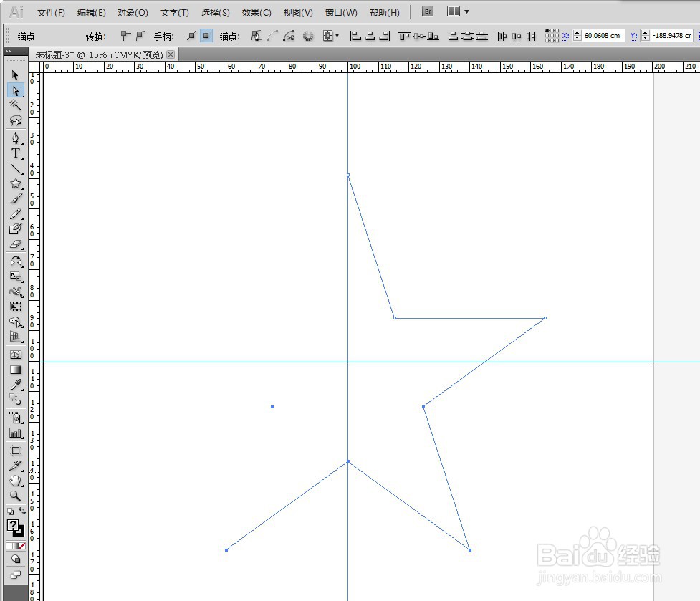The height and width of the screenshot is (601, 700).
Task: Select the Direct Selection tool
Action: pos(16,90)
